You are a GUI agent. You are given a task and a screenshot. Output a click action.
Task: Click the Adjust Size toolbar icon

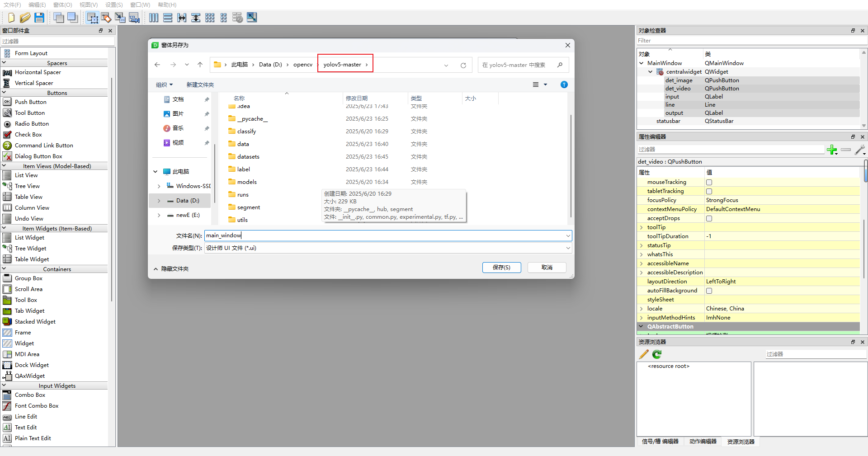[251, 18]
